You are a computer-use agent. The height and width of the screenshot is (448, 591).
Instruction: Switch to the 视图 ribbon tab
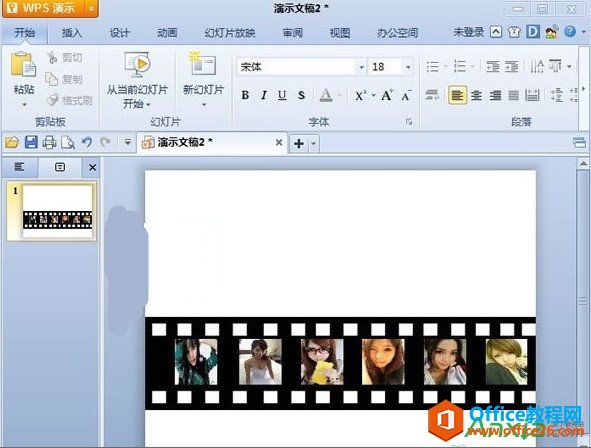tap(340, 33)
